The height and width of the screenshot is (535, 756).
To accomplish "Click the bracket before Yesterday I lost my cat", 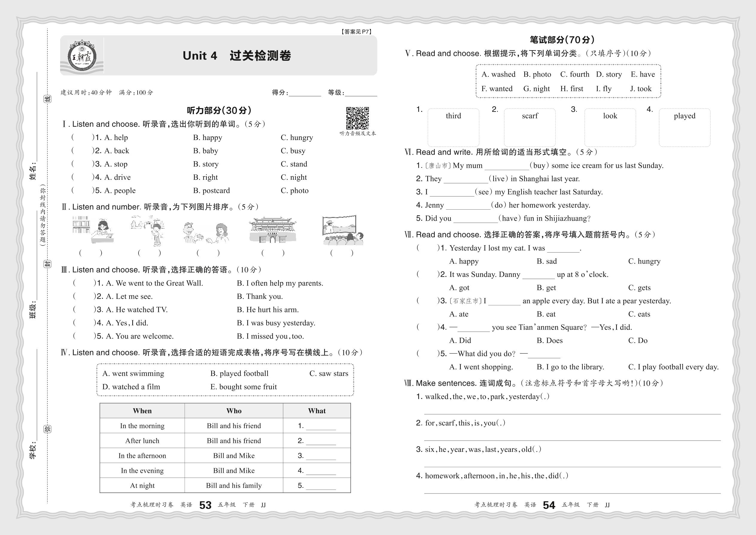I will click(428, 248).
